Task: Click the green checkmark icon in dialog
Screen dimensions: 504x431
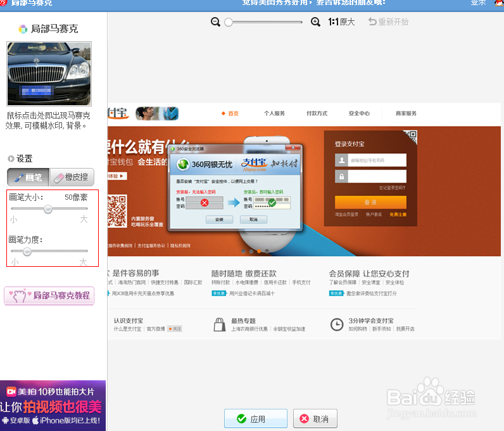Action: [272, 203]
